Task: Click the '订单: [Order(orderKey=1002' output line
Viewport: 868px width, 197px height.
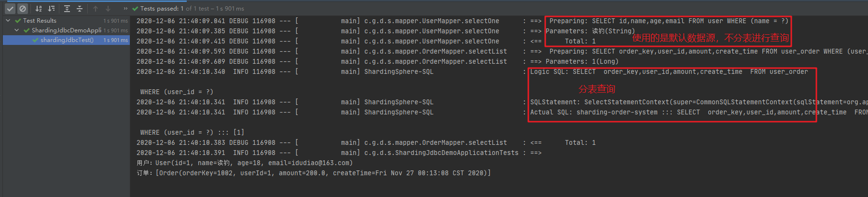Action: tap(314, 173)
